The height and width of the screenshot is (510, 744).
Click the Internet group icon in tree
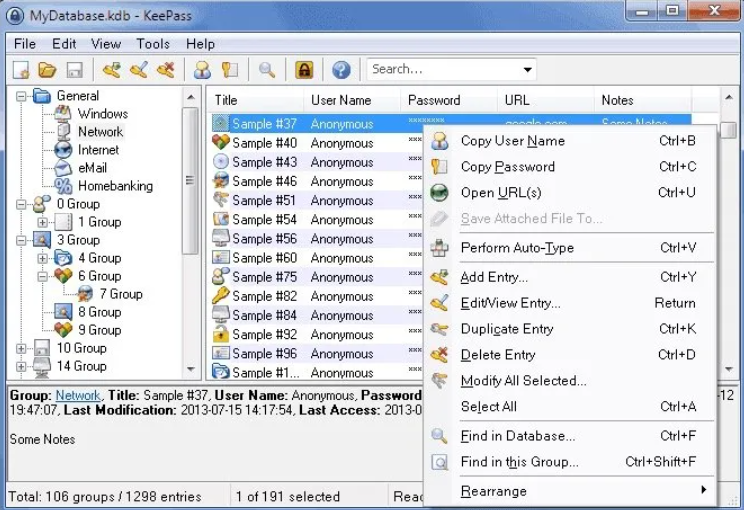(63, 150)
